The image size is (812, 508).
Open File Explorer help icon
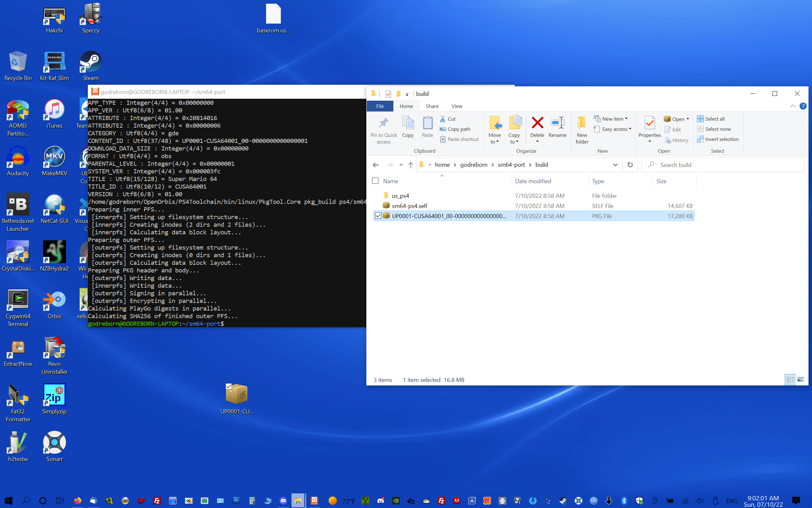(x=802, y=106)
